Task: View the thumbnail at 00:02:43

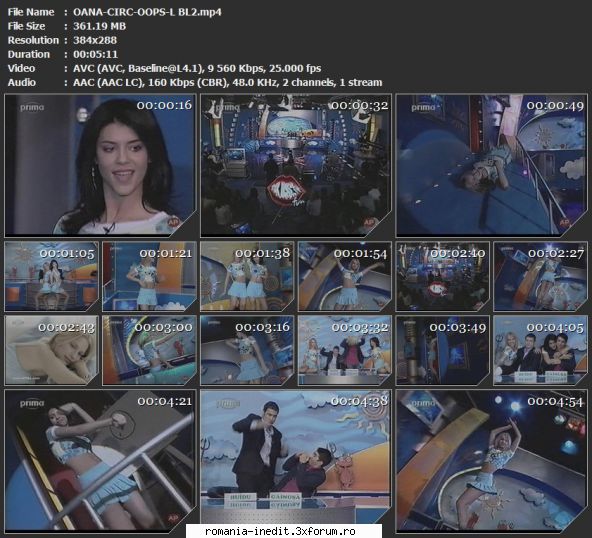Action: pos(51,350)
